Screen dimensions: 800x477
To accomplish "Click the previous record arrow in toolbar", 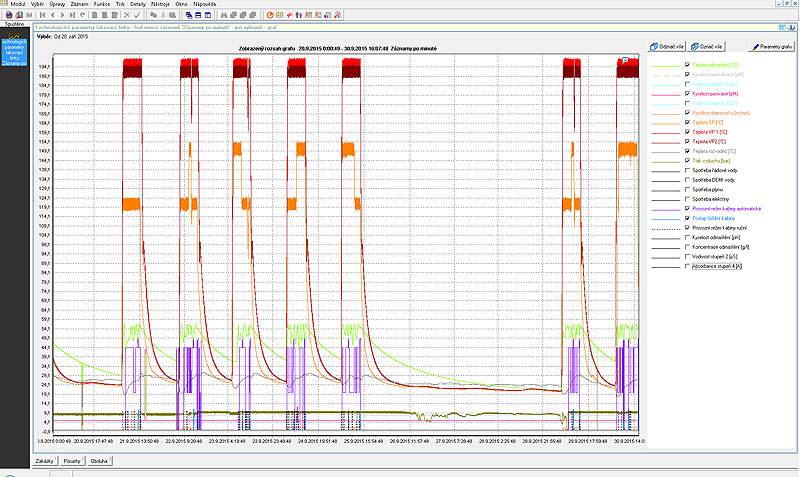I will point(54,15).
